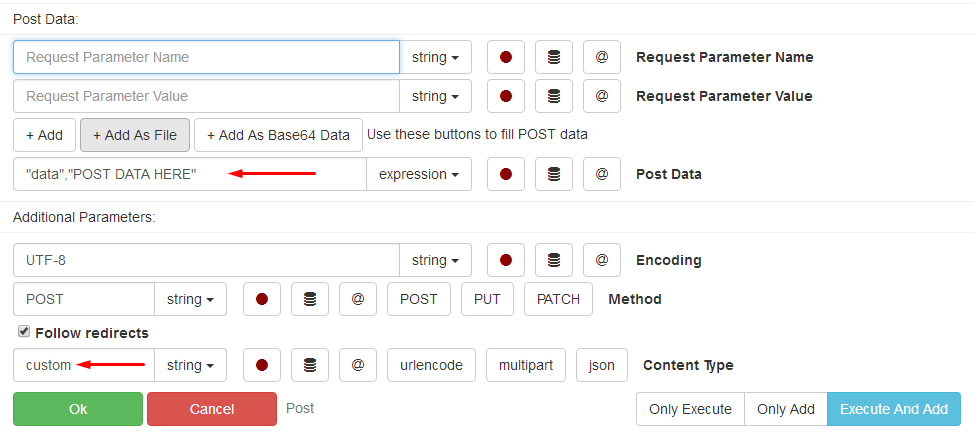Click database icon in Method row
Screen dimensions: 974x437
(x=310, y=299)
